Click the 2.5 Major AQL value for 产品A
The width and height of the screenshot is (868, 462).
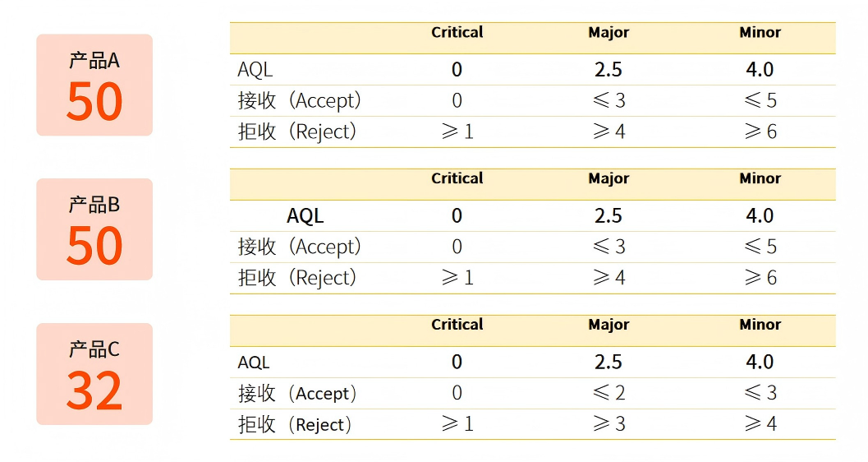pos(609,70)
